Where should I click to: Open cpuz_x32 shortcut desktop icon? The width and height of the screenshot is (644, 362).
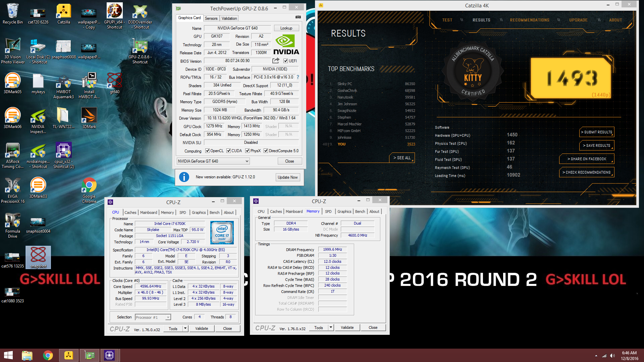64,156
